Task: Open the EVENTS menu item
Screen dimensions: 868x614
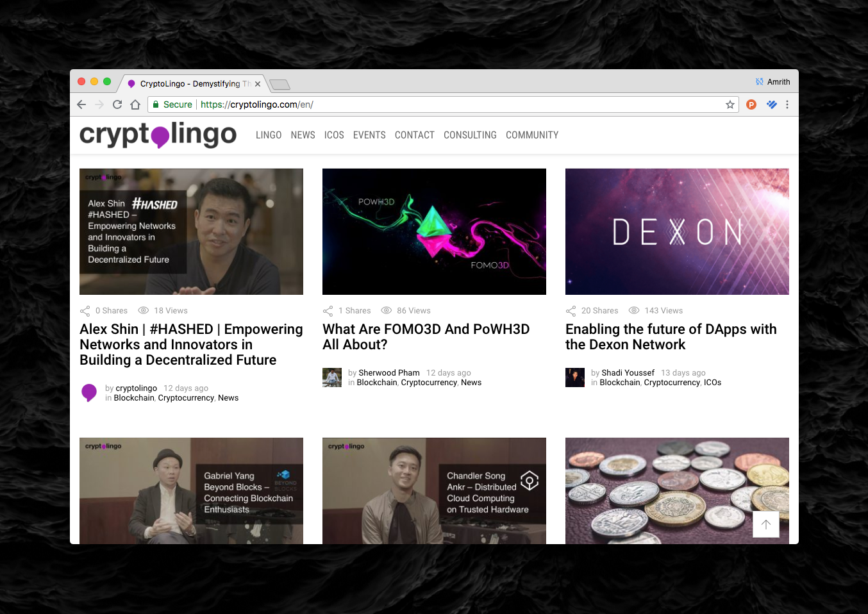Action: [x=369, y=135]
